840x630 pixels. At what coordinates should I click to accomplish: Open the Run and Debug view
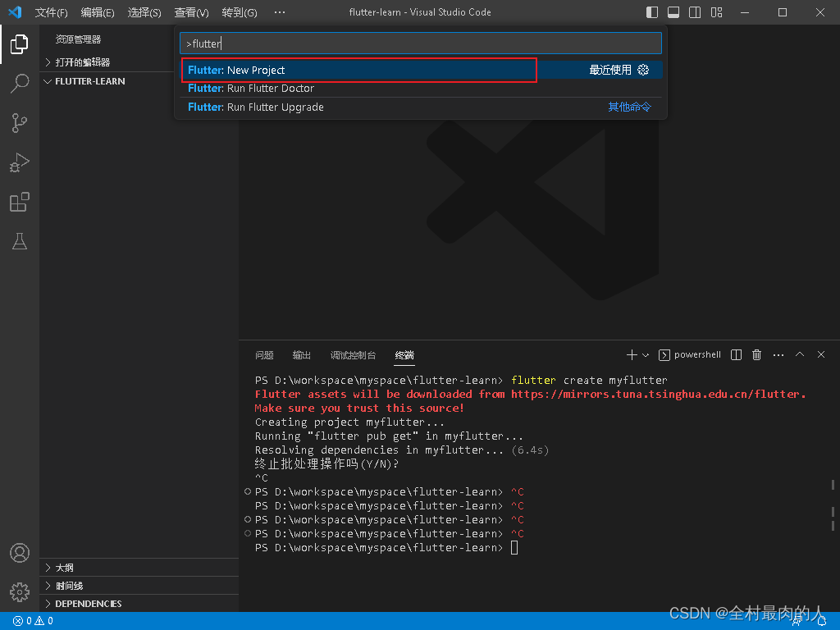tap(20, 163)
